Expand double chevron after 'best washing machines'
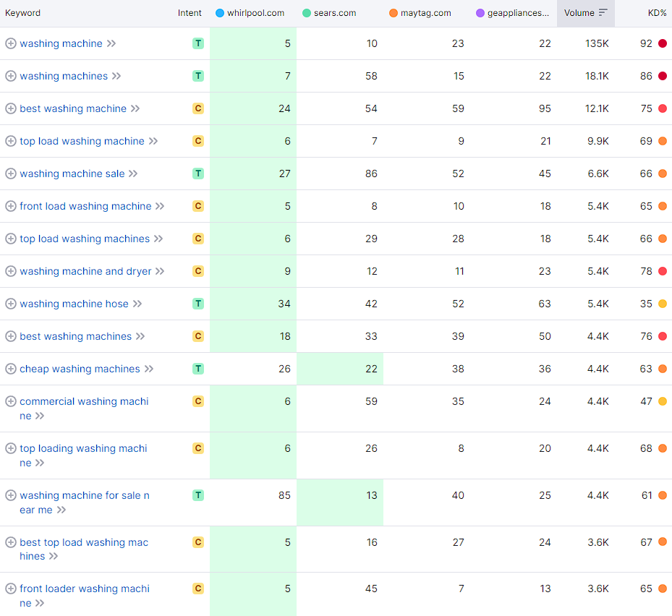 pos(140,336)
